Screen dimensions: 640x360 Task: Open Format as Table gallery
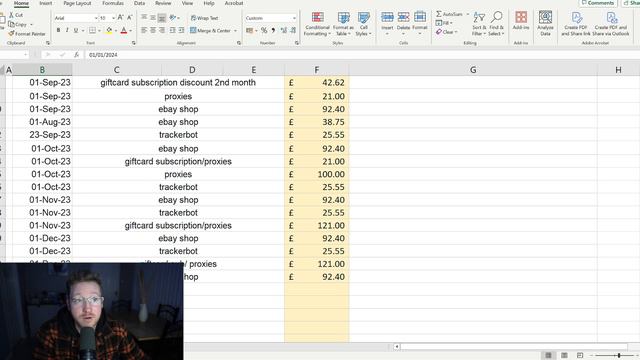tap(343, 24)
